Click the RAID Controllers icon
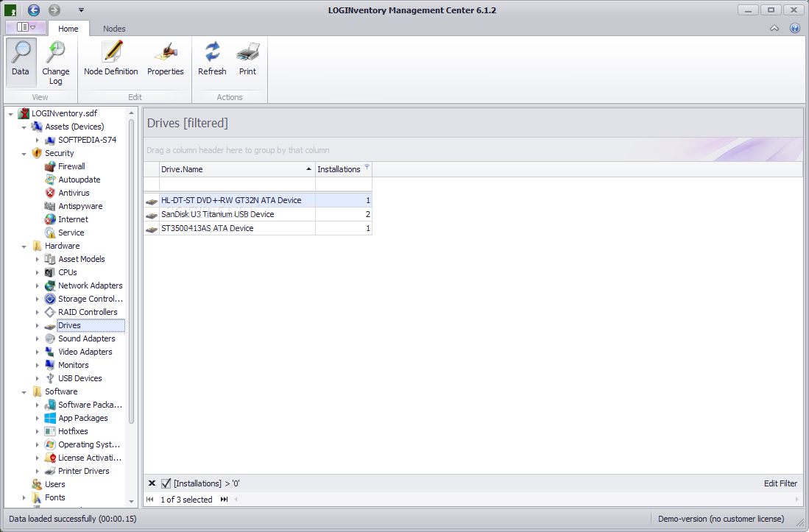Viewport: 809px width, 532px height. pyautogui.click(x=50, y=312)
